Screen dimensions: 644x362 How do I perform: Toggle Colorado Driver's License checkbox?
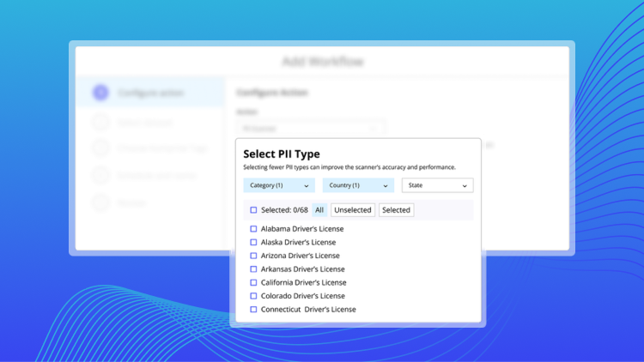click(x=253, y=296)
